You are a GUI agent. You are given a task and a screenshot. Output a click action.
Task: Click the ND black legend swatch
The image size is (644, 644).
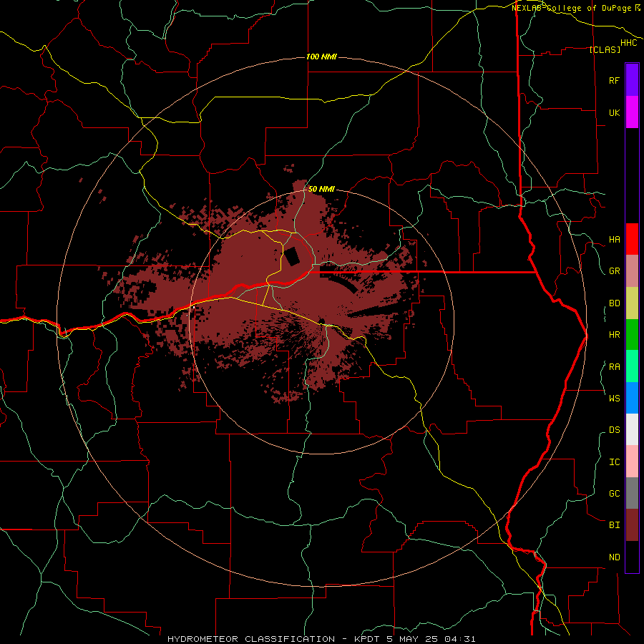(632, 557)
